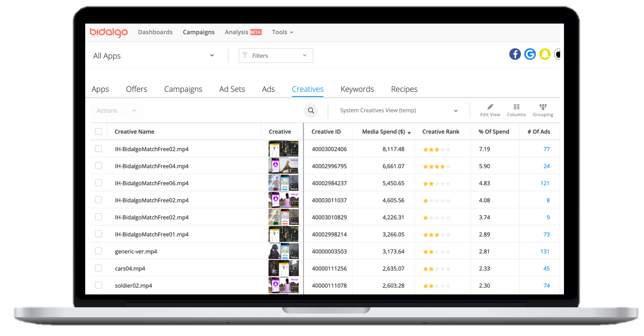The width and height of the screenshot is (644, 336).
Task: Check the box for IH-BidalgoMatchFree06.mp4
Action: click(x=98, y=183)
